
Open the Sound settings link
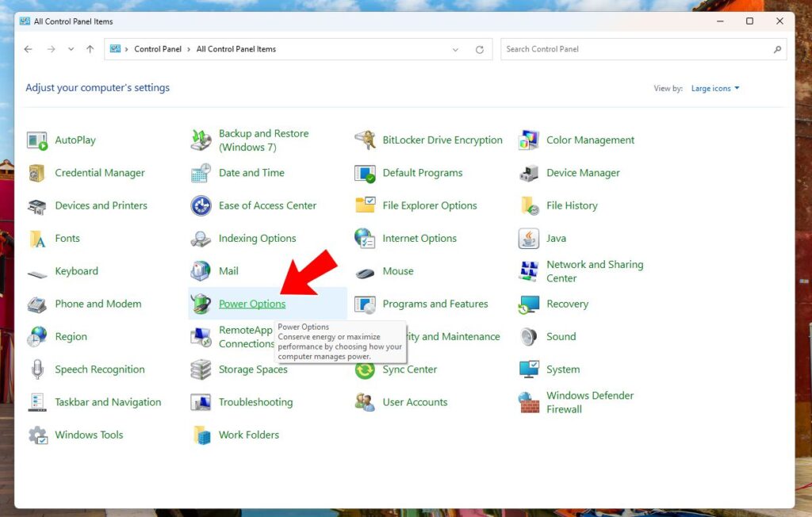[x=561, y=337]
